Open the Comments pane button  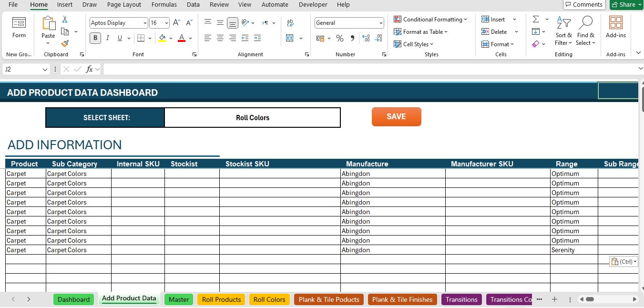[x=583, y=5]
